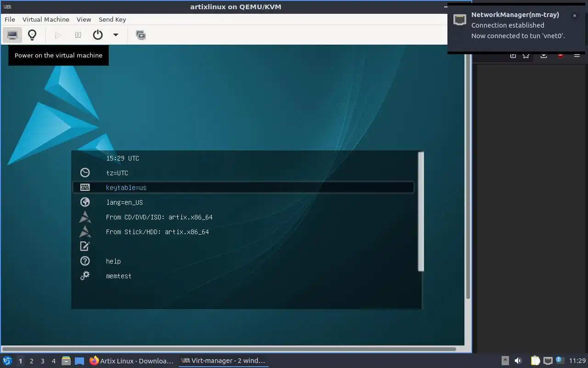Select the keytable=us boot entry

pos(243,187)
